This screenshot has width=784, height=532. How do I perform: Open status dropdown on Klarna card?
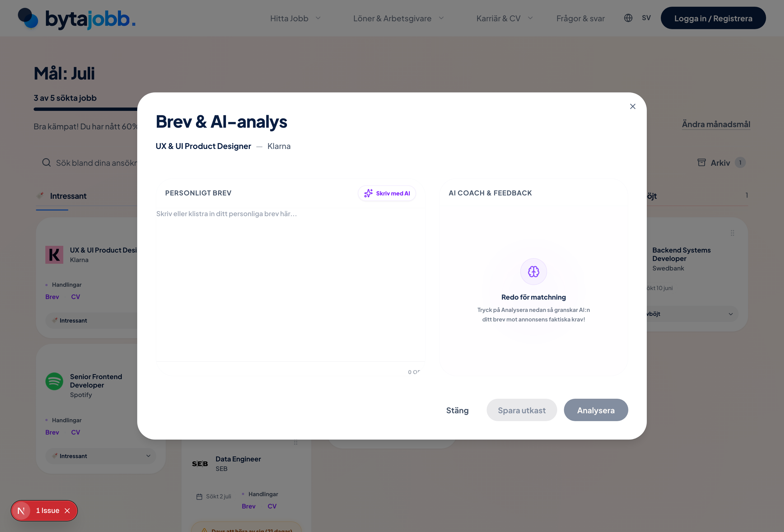[91, 321]
